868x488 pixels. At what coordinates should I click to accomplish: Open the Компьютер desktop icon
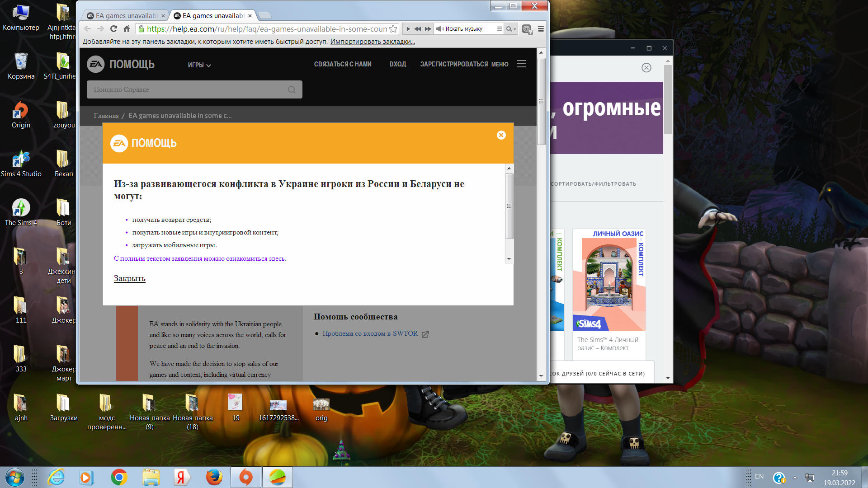coord(21,18)
